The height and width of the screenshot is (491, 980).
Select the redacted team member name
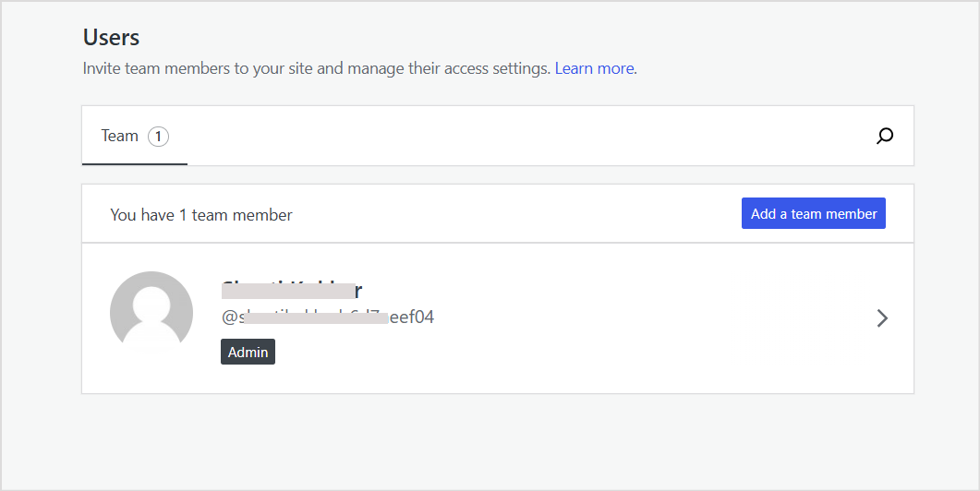[291, 290]
